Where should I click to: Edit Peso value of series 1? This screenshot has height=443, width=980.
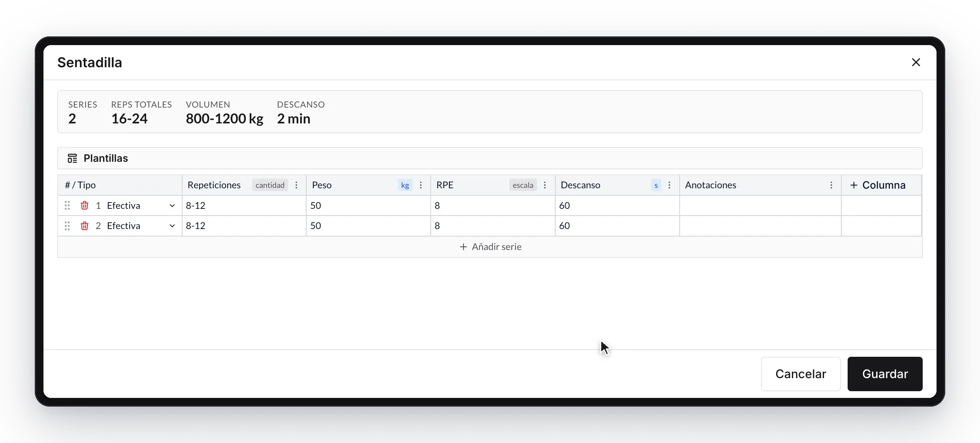click(369, 205)
